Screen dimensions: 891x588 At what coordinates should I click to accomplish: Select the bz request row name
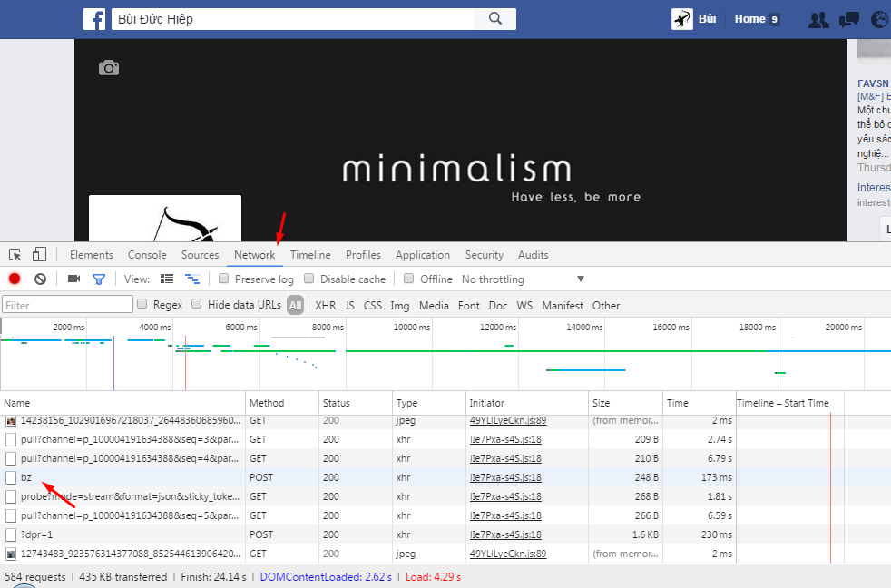click(x=26, y=478)
